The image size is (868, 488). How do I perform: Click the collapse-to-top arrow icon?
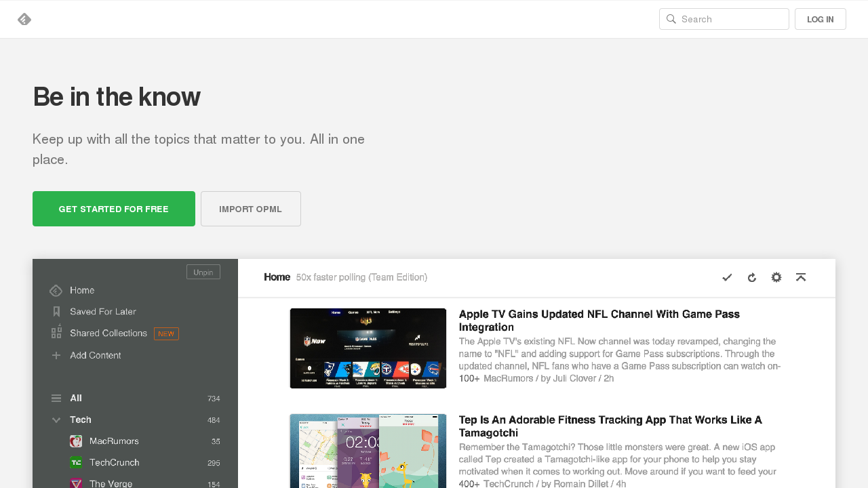801,277
